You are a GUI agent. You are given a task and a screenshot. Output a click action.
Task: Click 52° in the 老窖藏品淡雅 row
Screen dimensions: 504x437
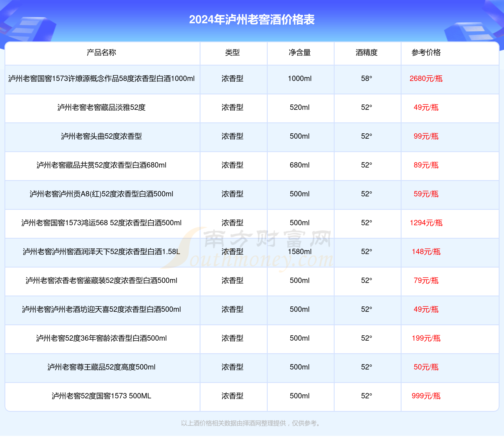coord(367,108)
